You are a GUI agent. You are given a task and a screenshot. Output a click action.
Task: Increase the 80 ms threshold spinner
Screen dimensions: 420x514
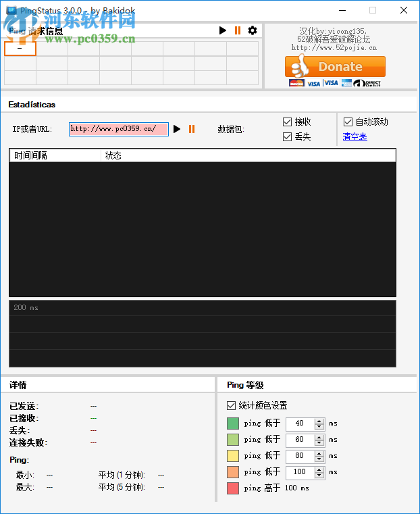pos(319,453)
